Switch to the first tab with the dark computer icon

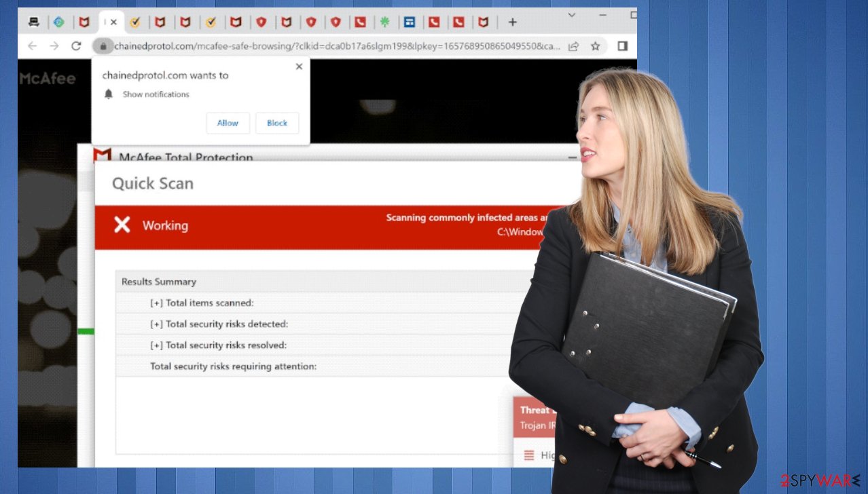(x=33, y=22)
